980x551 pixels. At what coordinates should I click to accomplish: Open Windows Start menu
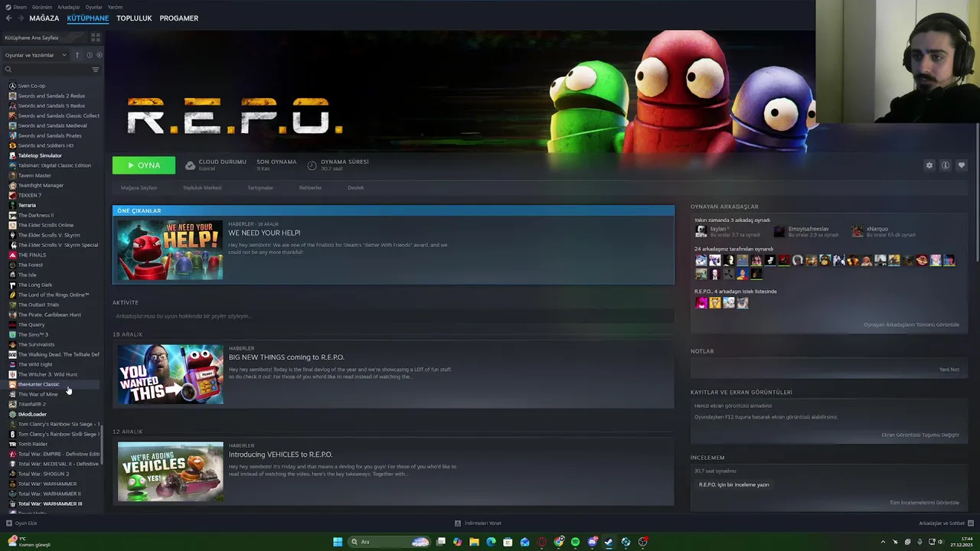(338, 542)
